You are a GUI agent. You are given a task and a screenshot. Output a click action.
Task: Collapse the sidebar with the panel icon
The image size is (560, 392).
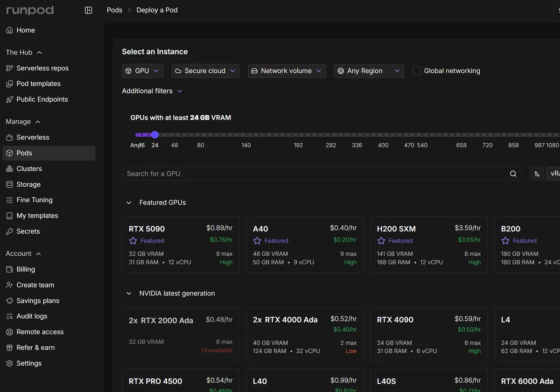point(89,10)
